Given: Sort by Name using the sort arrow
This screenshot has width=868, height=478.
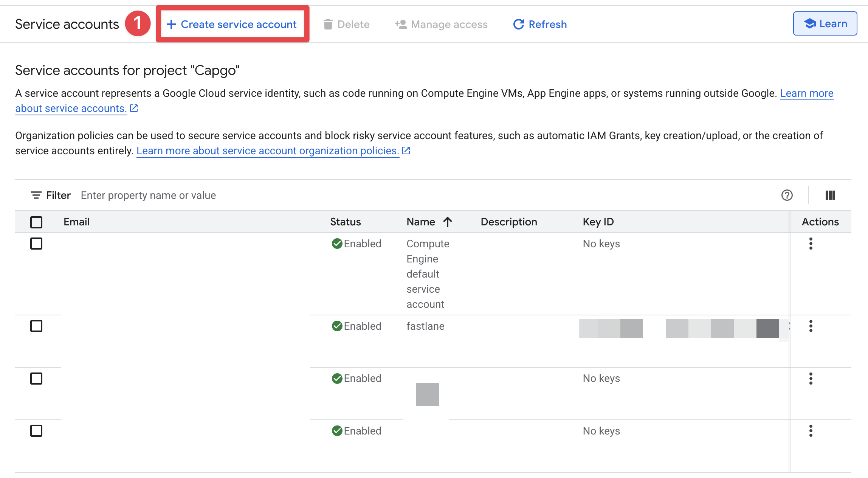Looking at the screenshot, I should 448,222.
